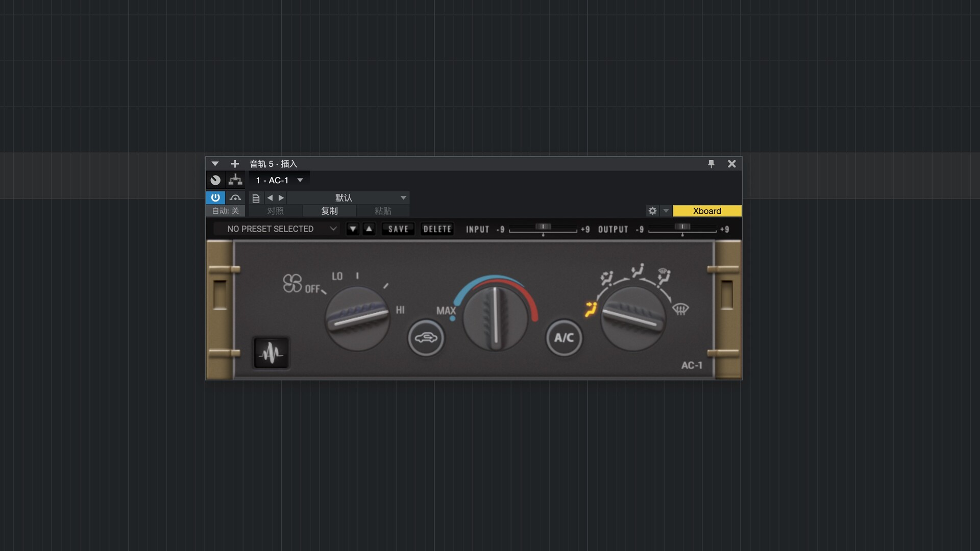Click the waveform logo icon
The width and height of the screenshot is (980, 551).
point(271,353)
